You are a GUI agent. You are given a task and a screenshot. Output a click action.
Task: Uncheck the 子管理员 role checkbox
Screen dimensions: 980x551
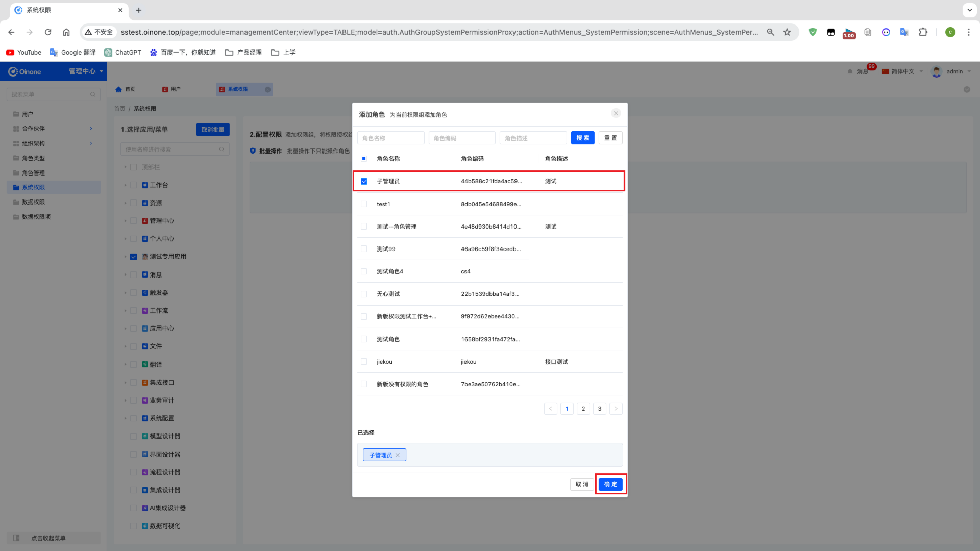click(364, 181)
